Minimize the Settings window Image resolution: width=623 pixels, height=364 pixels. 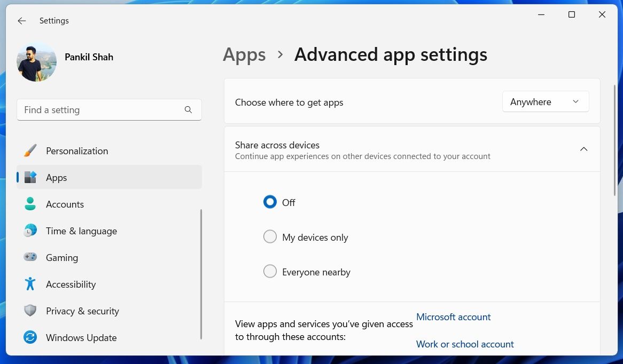pos(541,15)
